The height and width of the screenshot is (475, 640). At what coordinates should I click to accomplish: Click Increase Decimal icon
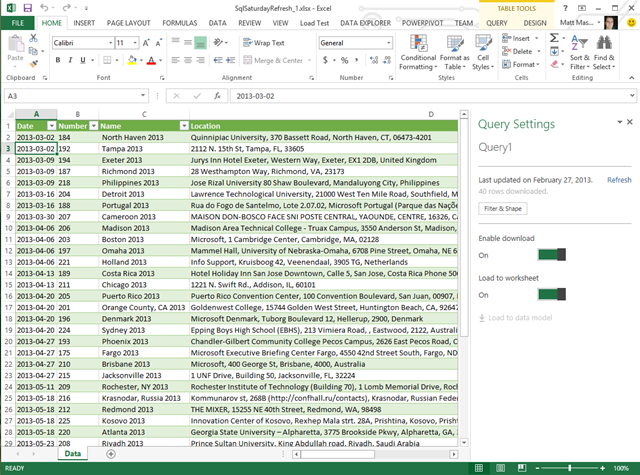click(373, 60)
